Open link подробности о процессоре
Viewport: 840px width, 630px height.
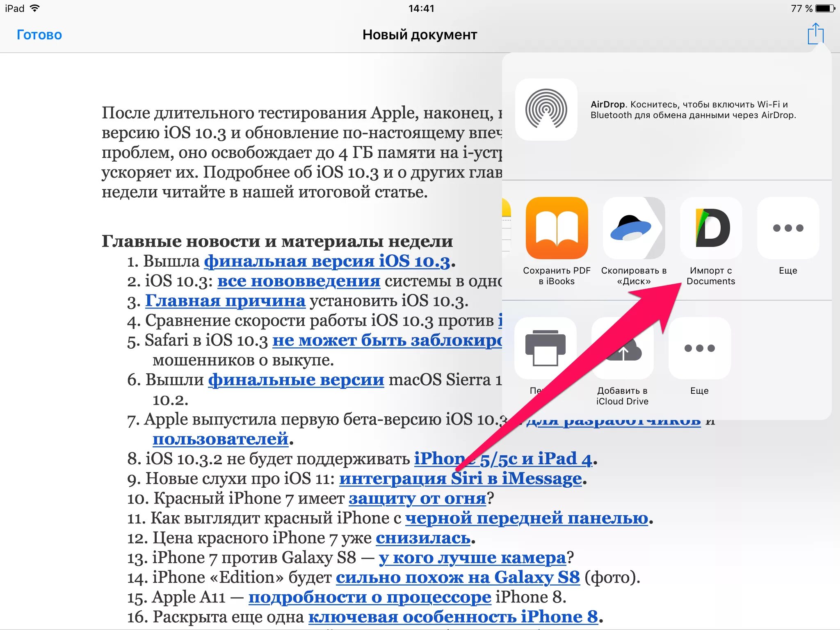[370, 597]
